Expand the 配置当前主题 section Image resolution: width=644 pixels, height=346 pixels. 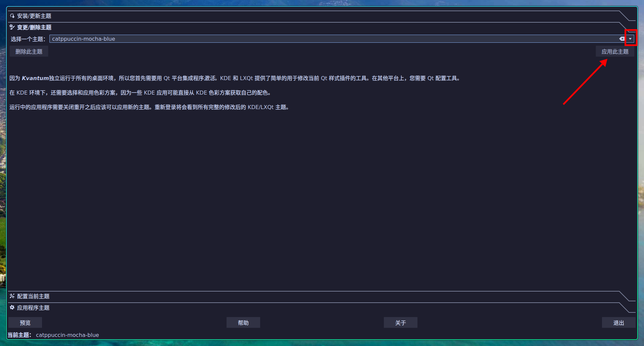click(33, 296)
